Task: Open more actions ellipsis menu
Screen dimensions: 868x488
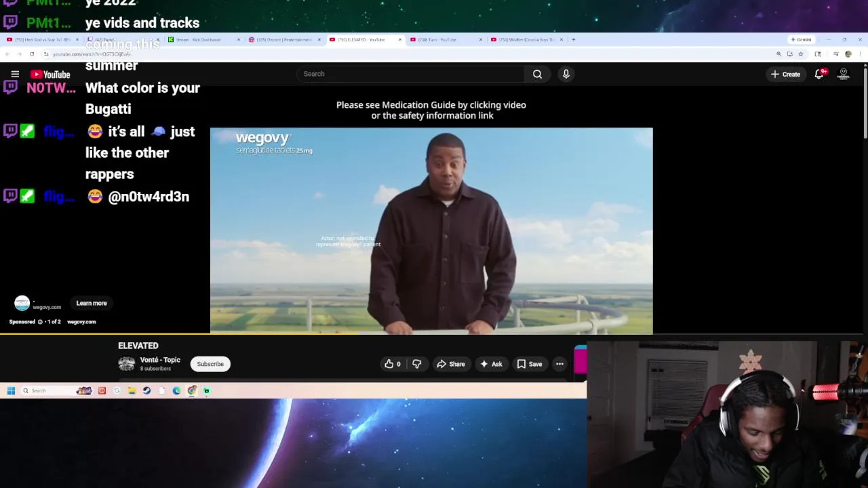Action: 559,364
